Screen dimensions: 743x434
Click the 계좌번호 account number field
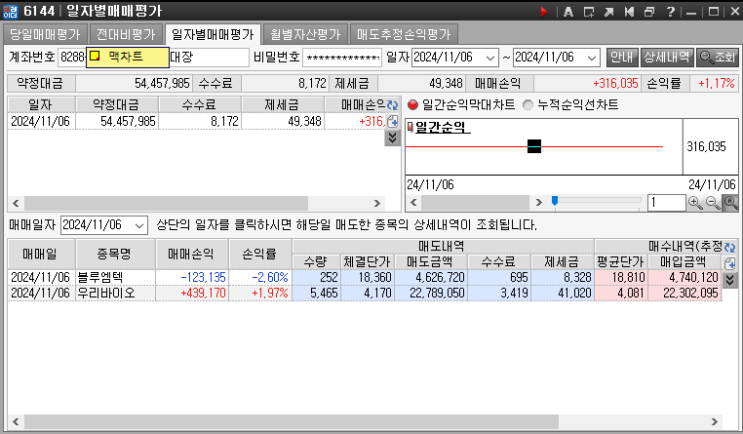(154, 58)
